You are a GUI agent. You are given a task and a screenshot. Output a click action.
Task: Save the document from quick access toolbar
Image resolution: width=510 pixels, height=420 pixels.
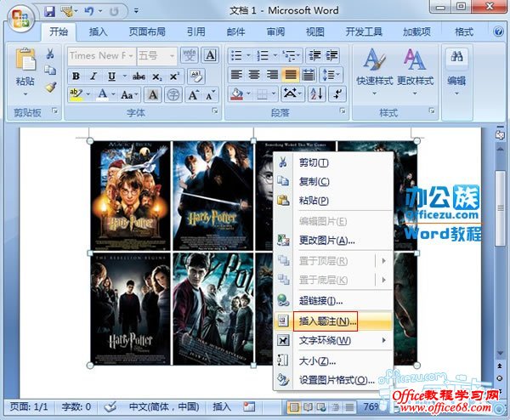point(49,12)
